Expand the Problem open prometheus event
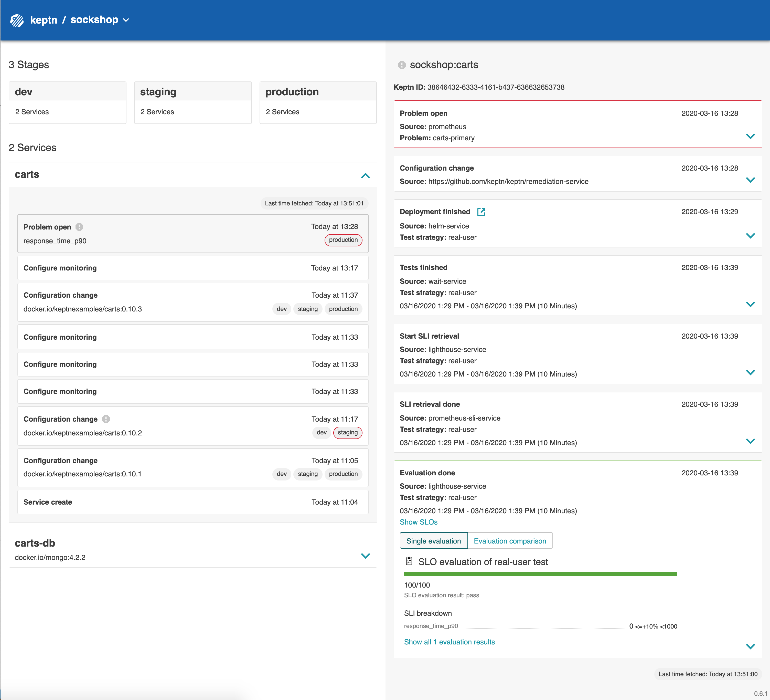This screenshot has width=770, height=700. [751, 137]
